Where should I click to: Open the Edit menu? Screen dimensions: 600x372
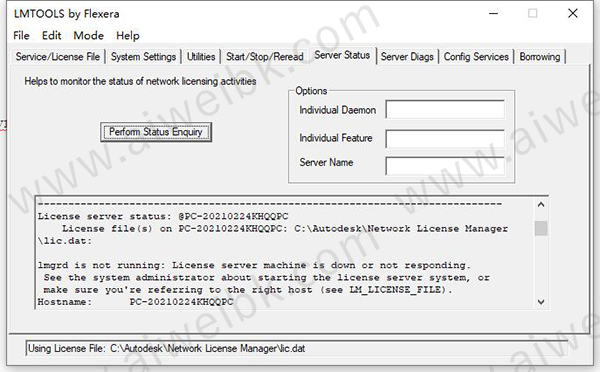(51, 36)
